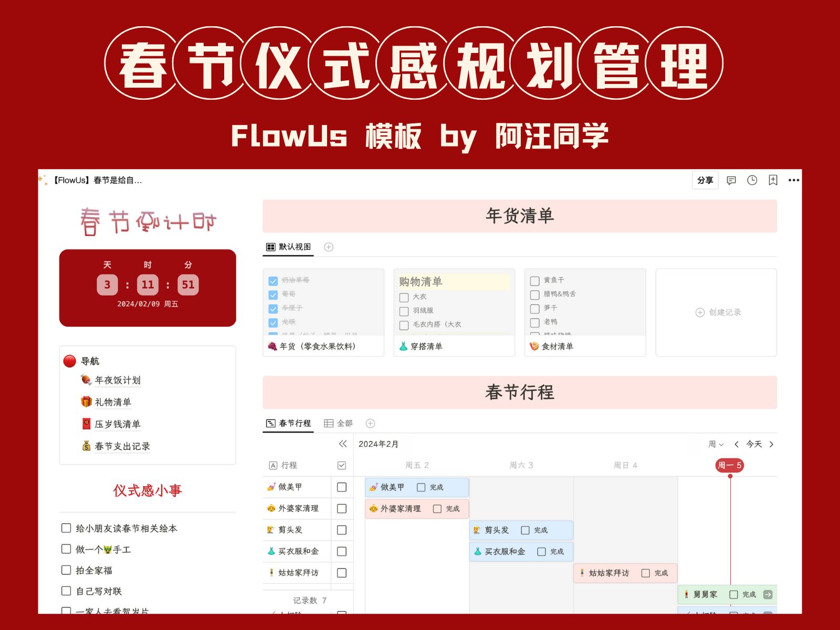The height and width of the screenshot is (630, 840).
Task: Click the 今天 button in timeline
Action: 754,444
